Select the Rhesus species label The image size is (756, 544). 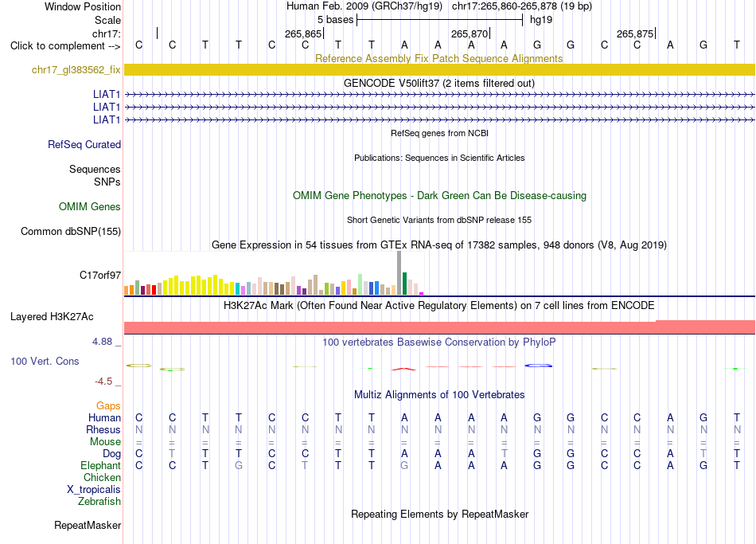[x=103, y=429]
